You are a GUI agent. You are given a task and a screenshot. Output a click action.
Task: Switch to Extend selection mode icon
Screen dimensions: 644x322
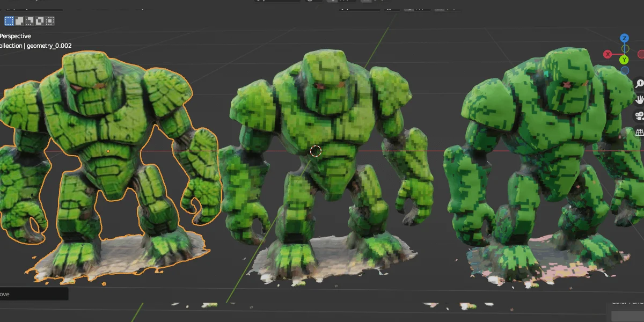[19, 20]
